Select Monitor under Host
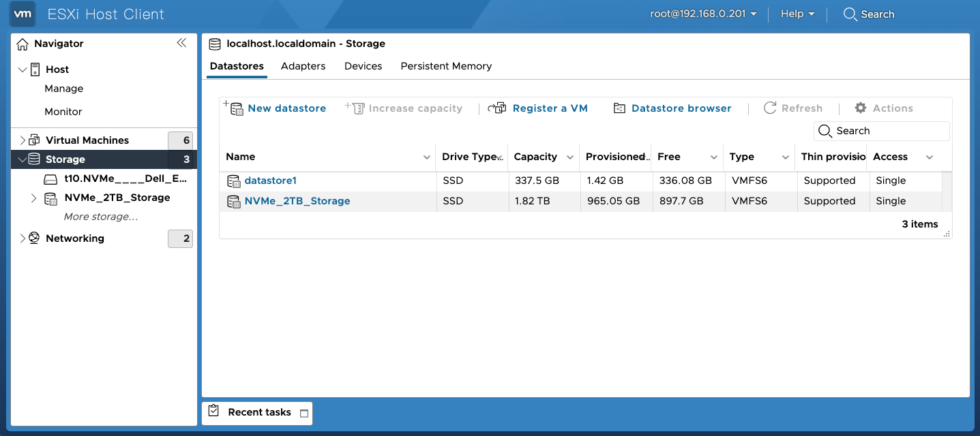Viewport: 980px width, 436px height. click(63, 112)
